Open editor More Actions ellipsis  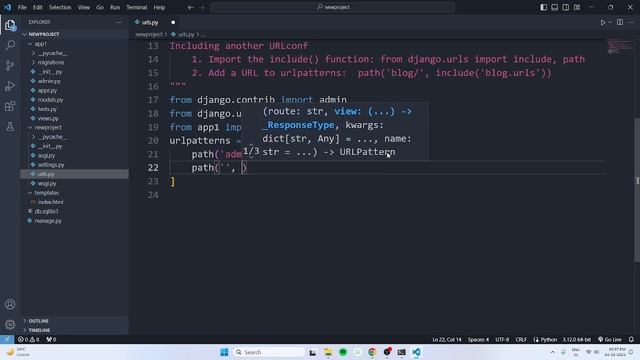click(x=631, y=22)
